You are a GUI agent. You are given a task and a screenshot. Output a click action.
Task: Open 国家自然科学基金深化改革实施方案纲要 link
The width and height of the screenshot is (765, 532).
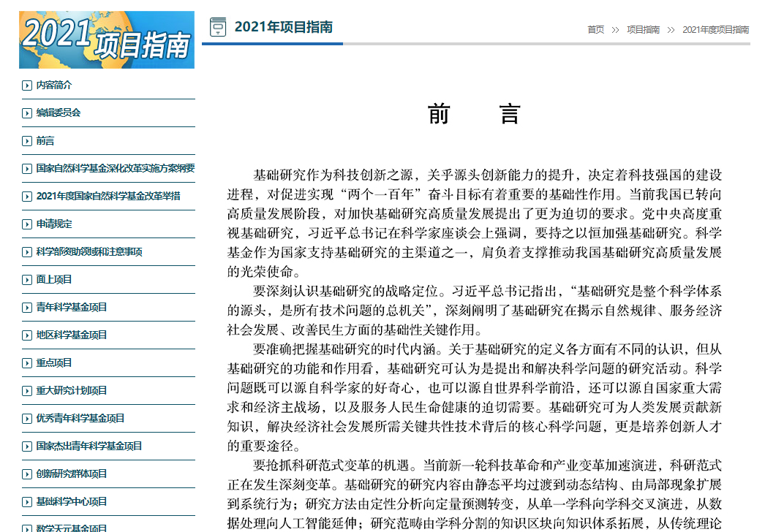[115, 169]
